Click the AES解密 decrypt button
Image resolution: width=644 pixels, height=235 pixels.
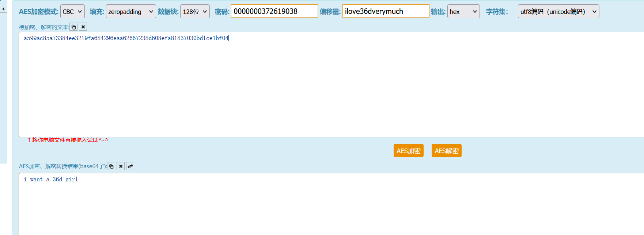click(447, 151)
